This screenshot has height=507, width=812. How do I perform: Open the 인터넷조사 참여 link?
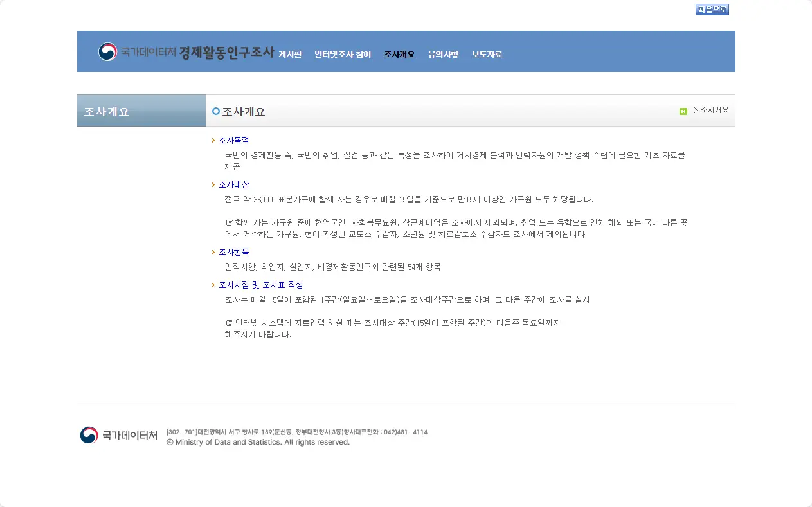pos(342,55)
